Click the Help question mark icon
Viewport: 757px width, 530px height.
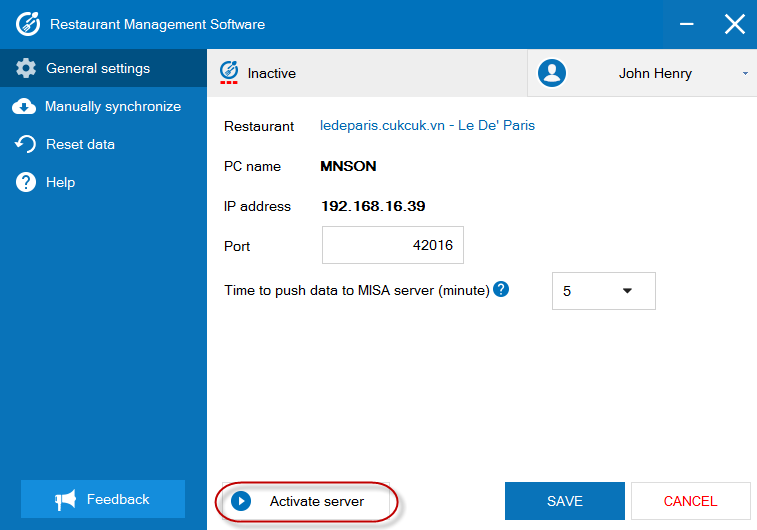point(26,182)
